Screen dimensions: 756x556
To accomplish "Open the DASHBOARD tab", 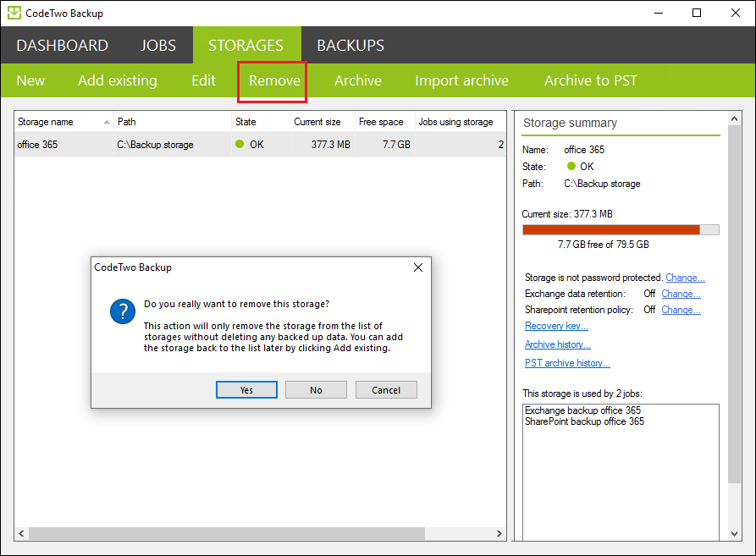I will (62, 46).
